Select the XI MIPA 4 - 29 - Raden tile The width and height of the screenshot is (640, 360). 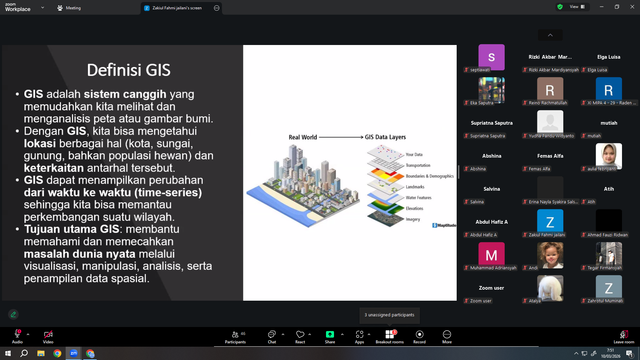point(609,91)
